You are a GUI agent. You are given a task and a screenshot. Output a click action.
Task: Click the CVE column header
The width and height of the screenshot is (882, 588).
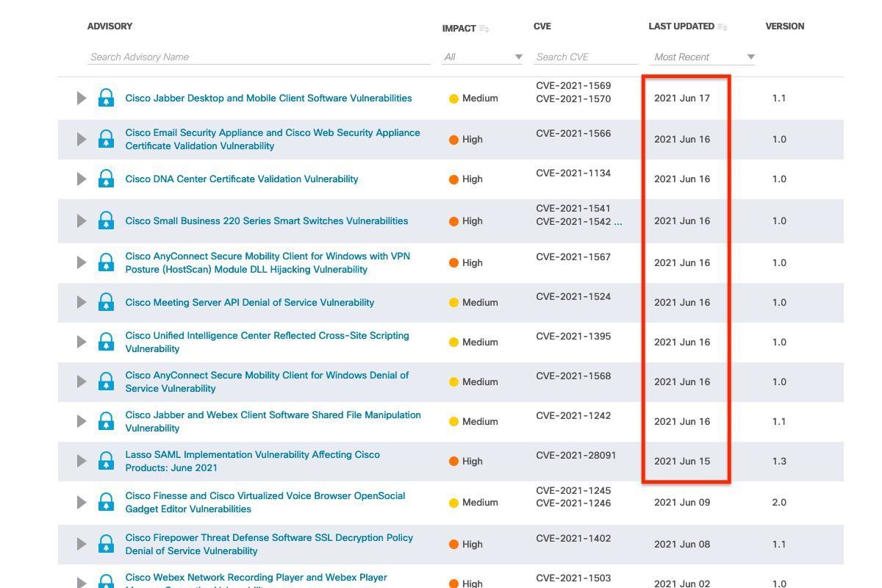(542, 26)
